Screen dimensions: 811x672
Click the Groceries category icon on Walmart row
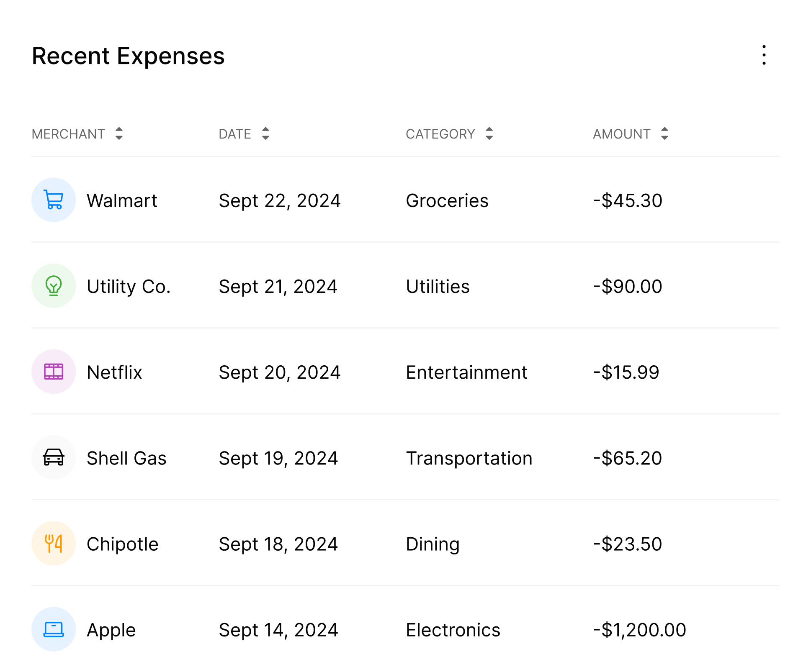point(54,200)
